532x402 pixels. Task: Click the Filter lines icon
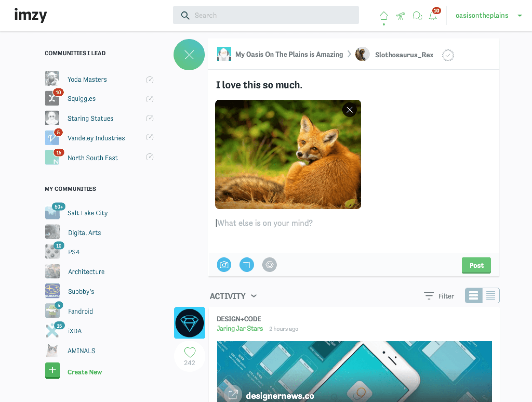(x=429, y=296)
